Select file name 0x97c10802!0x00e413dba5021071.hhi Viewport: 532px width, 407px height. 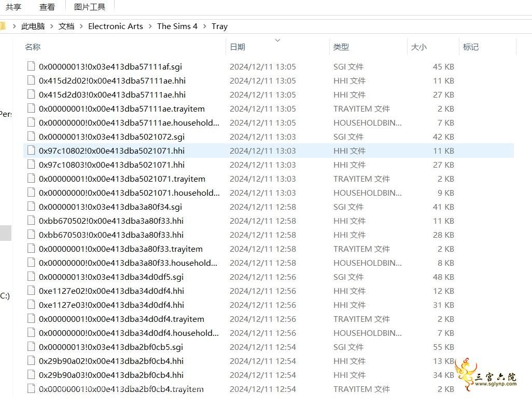[x=111, y=151]
